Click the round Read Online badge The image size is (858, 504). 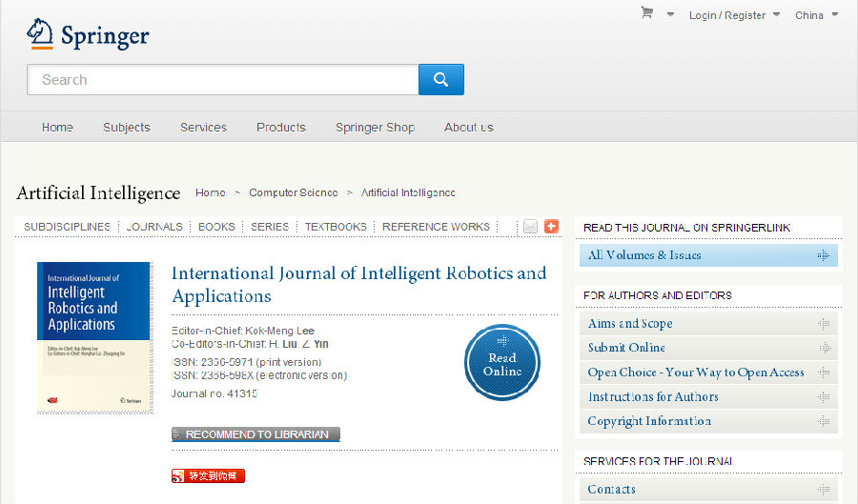(x=501, y=363)
